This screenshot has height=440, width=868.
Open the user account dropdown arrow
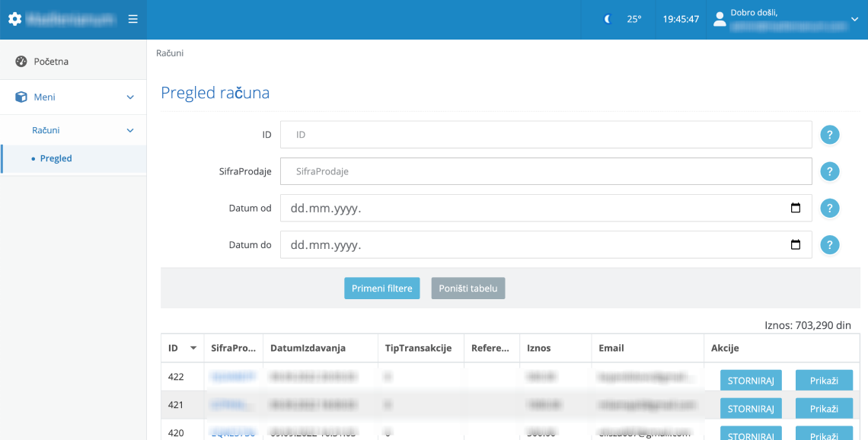pos(854,19)
